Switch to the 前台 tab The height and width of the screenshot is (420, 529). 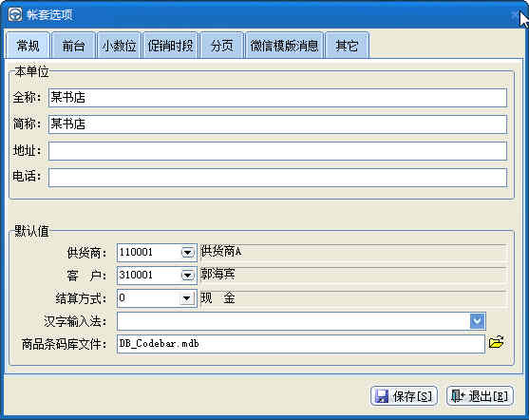73,46
